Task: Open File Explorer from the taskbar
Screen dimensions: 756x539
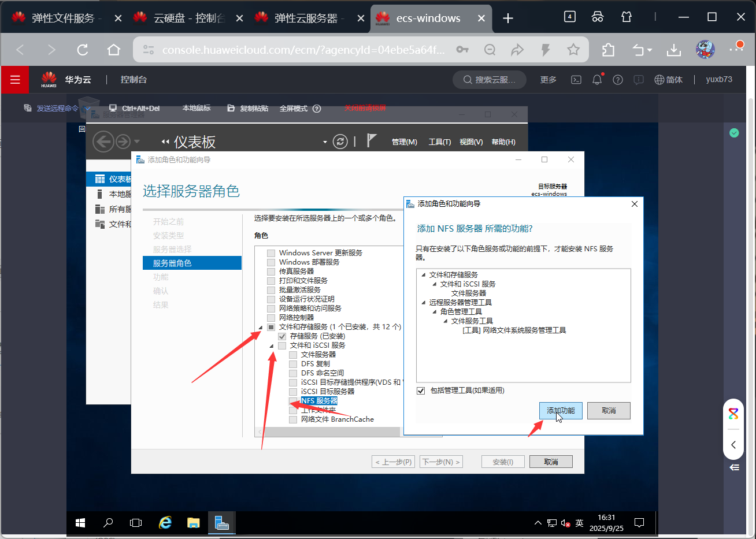Action: pyautogui.click(x=193, y=523)
